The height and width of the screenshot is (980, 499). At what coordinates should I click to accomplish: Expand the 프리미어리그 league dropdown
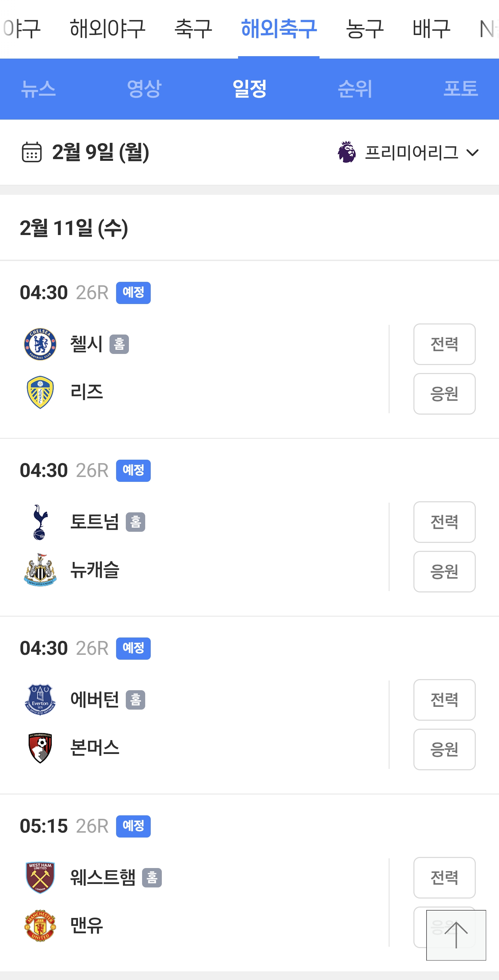pyautogui.click(x=409, y=153)
